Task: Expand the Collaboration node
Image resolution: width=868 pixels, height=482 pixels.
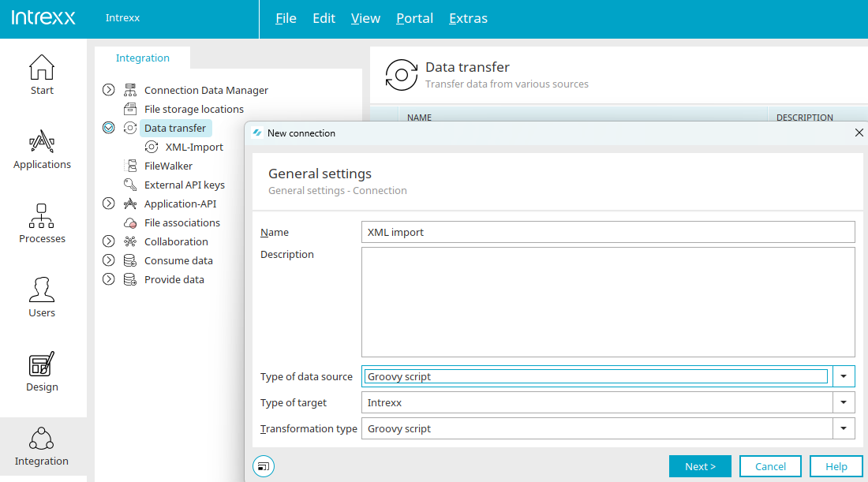Action: point(109,241)
